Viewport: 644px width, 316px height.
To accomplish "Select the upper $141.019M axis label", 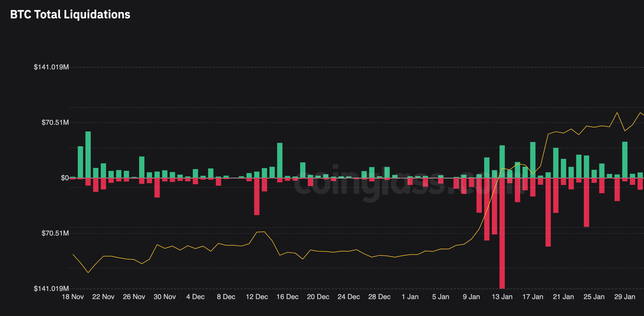I will (51, 67).
